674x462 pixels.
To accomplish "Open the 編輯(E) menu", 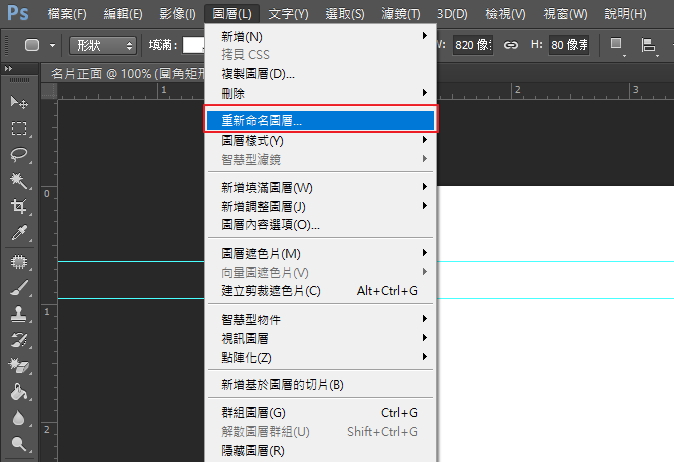I will (123, 14).
